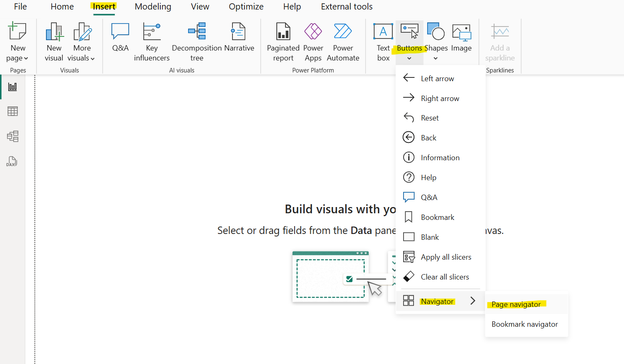
Task: Choose the Clear all slicers option
Action: click(x=445, y=277)
